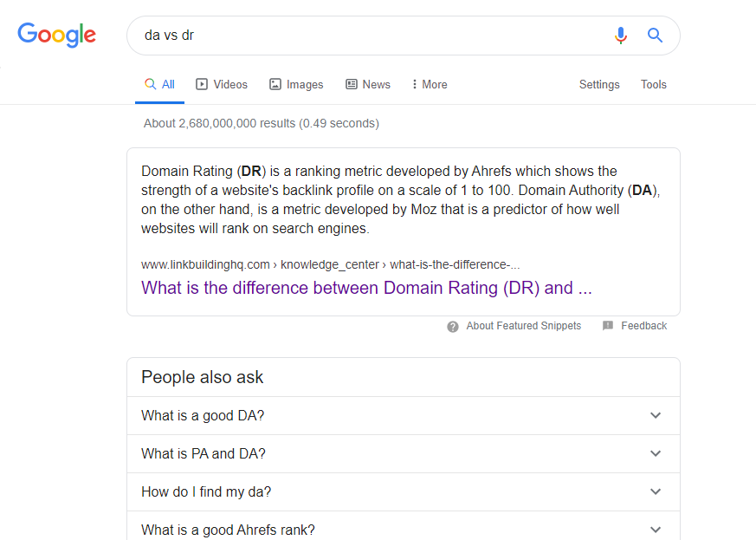Expand 'What is PA and DA?' question
The image size is (756, 540).
point(404,453)
